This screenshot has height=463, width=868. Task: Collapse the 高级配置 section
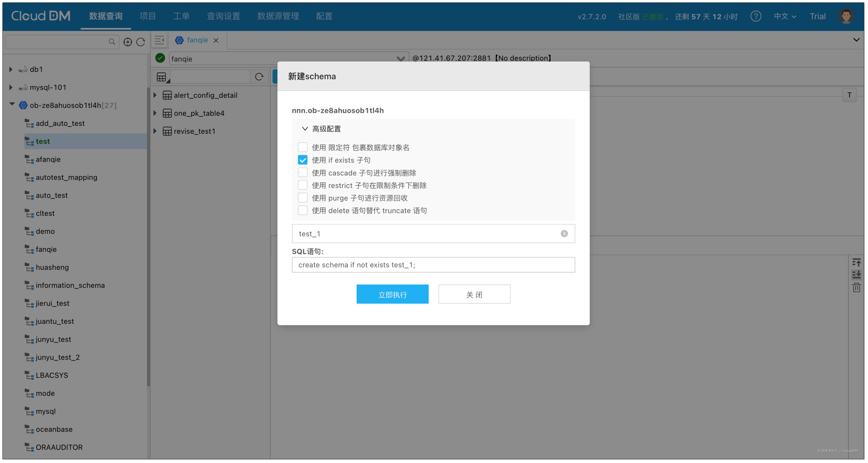click(x=305, y=129)
